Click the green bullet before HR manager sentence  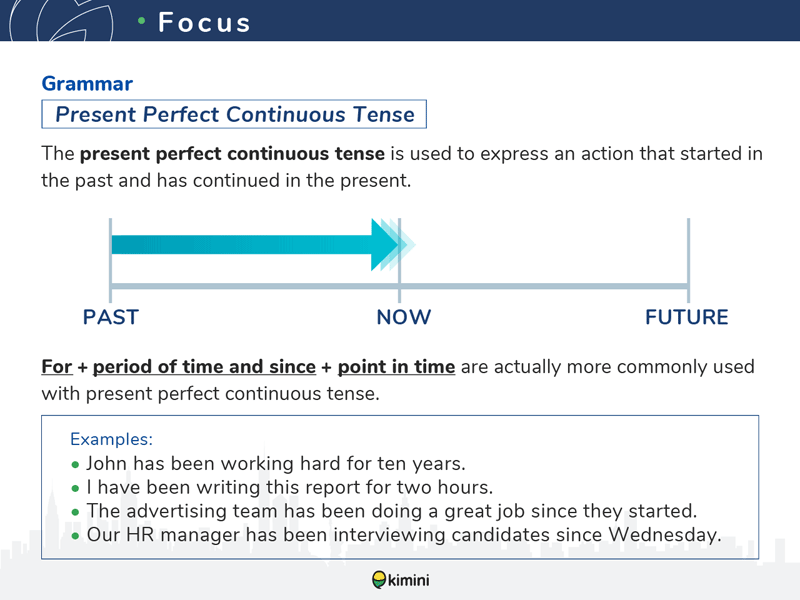click(76, 536)
